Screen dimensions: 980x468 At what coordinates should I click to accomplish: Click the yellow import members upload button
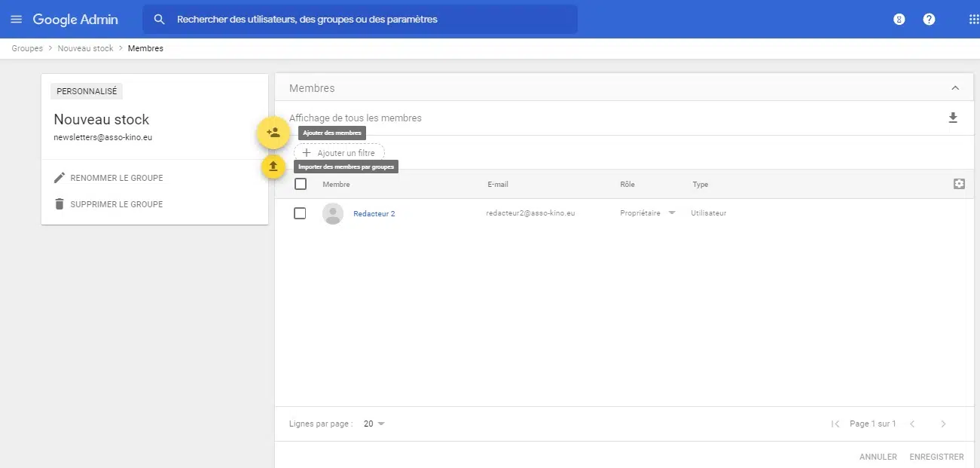[273, 167]
